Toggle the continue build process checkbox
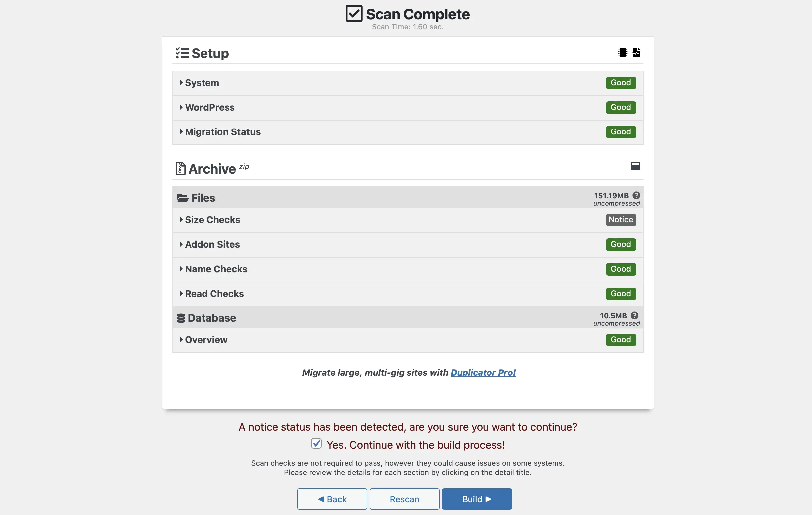The image size is (812, 515). [x=316, y=445]
